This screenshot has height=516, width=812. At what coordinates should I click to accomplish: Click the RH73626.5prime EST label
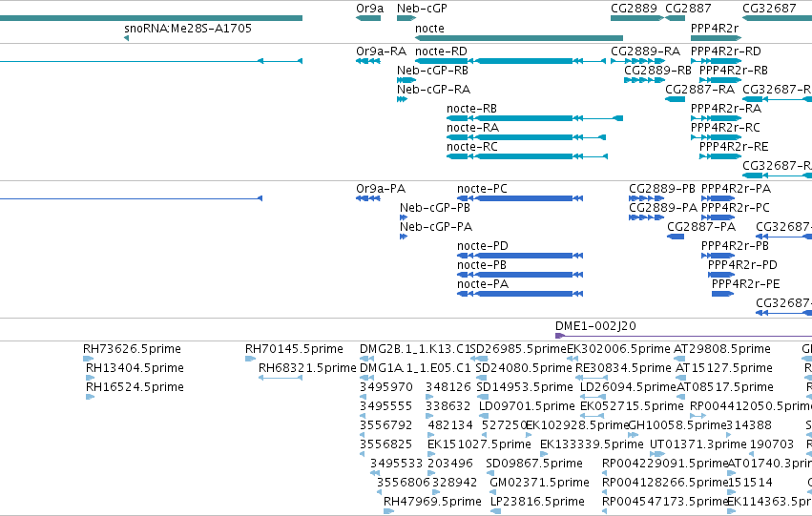132,349
